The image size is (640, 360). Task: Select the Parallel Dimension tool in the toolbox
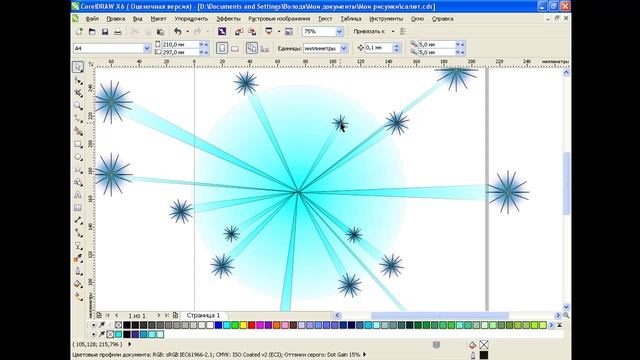click(78, 220)
